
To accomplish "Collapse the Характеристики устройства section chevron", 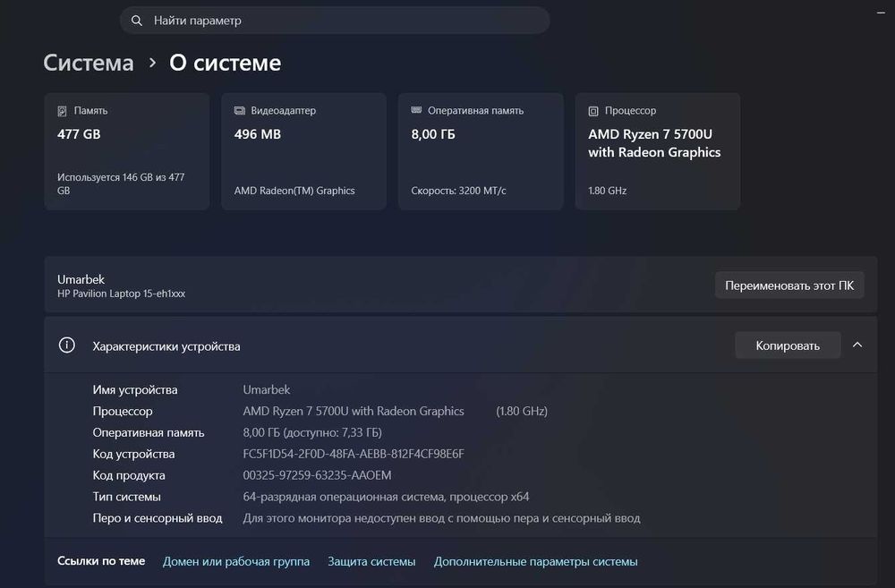I will click(857, 345).
